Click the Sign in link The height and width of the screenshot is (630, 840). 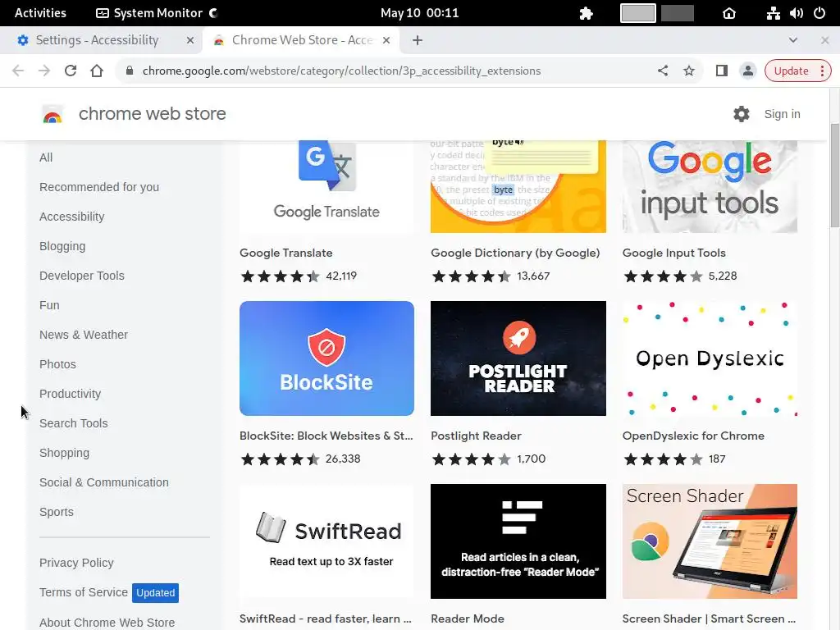782,113
